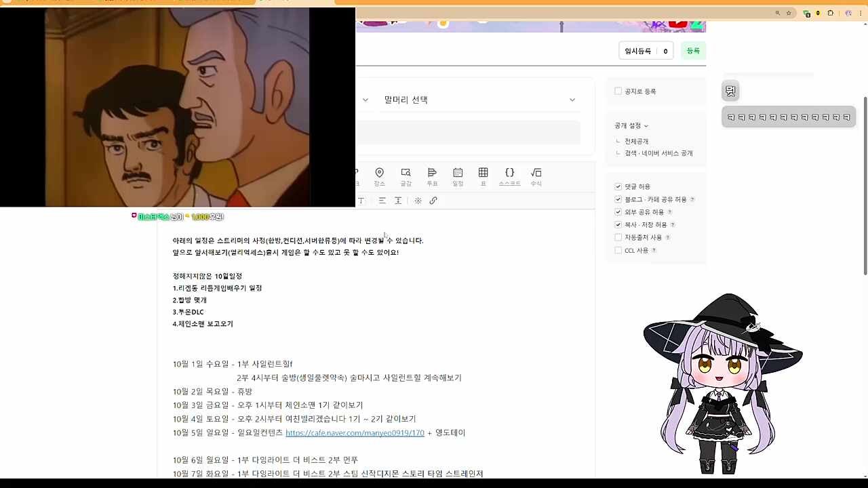868x488 pixels.
Task: Insert a formula with the 수식 icon
Action: 536,177
